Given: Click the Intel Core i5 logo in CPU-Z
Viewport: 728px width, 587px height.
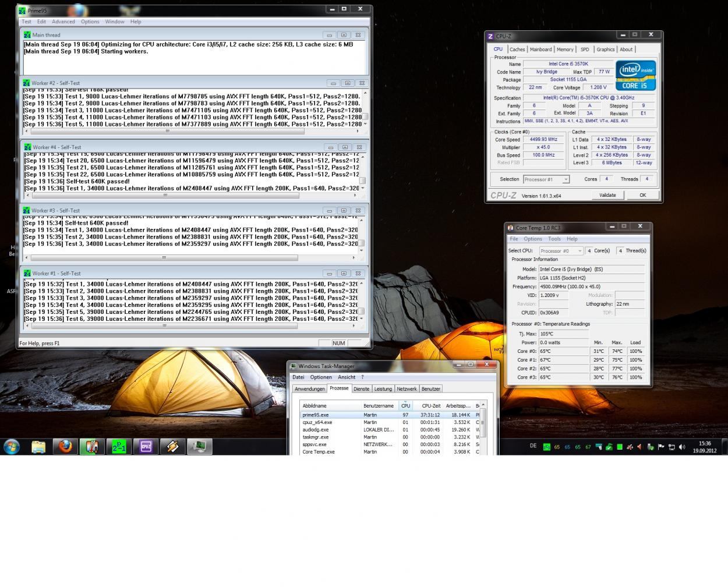Looking at the screenshot, I should pyautogui.click(x=636, y=75).
